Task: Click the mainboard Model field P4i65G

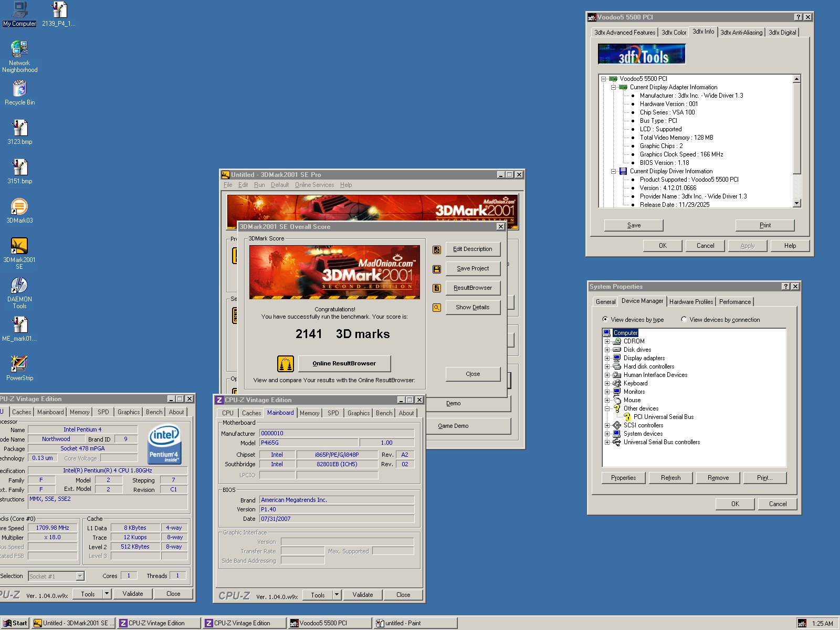Action: coord(309,443)
